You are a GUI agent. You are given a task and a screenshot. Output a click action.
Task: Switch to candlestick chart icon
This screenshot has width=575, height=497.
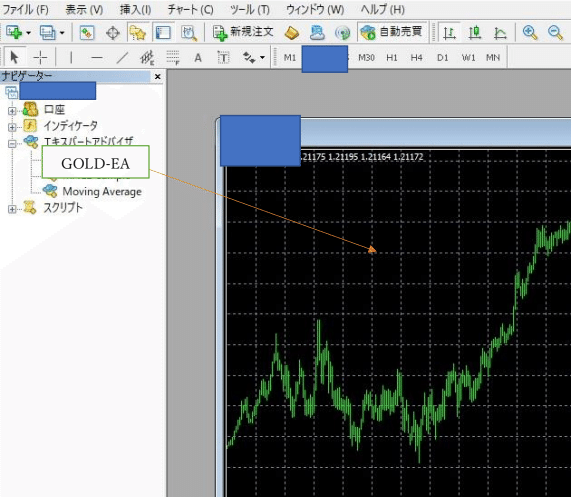point(475,33)
